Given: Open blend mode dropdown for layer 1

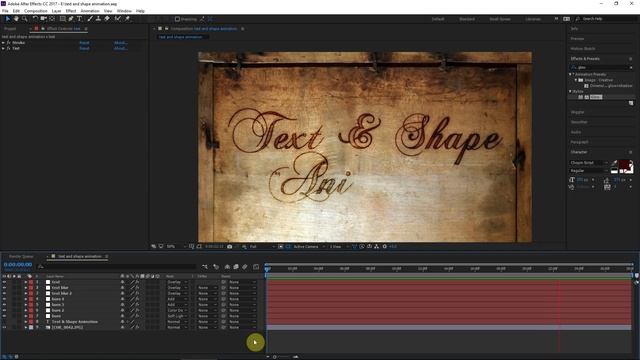Looking at the screenshot, I should point(177,282).
